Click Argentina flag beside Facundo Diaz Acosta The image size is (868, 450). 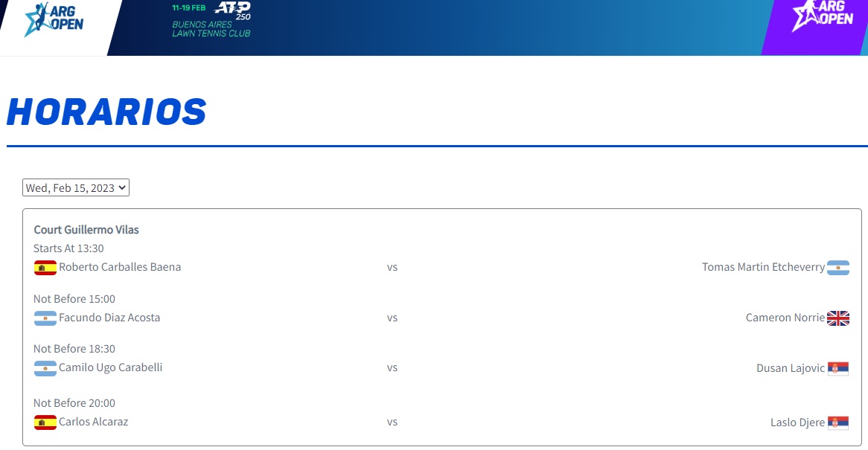click(45, 318)
